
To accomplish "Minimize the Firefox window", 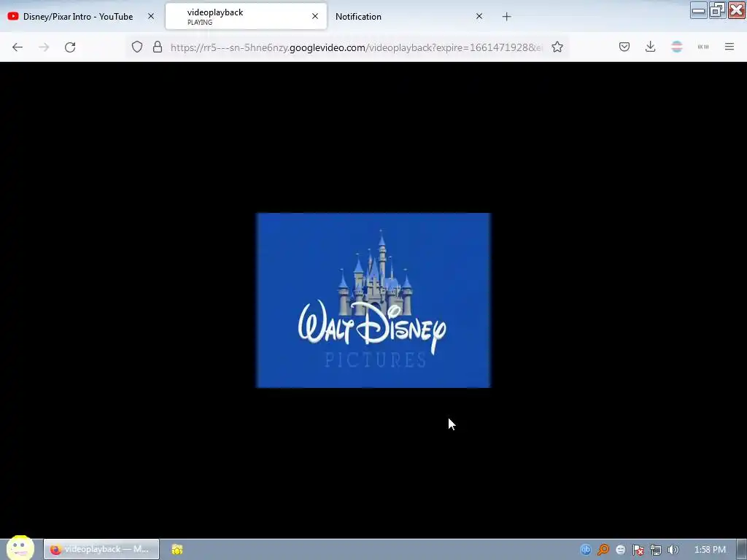I will (698, 10).
